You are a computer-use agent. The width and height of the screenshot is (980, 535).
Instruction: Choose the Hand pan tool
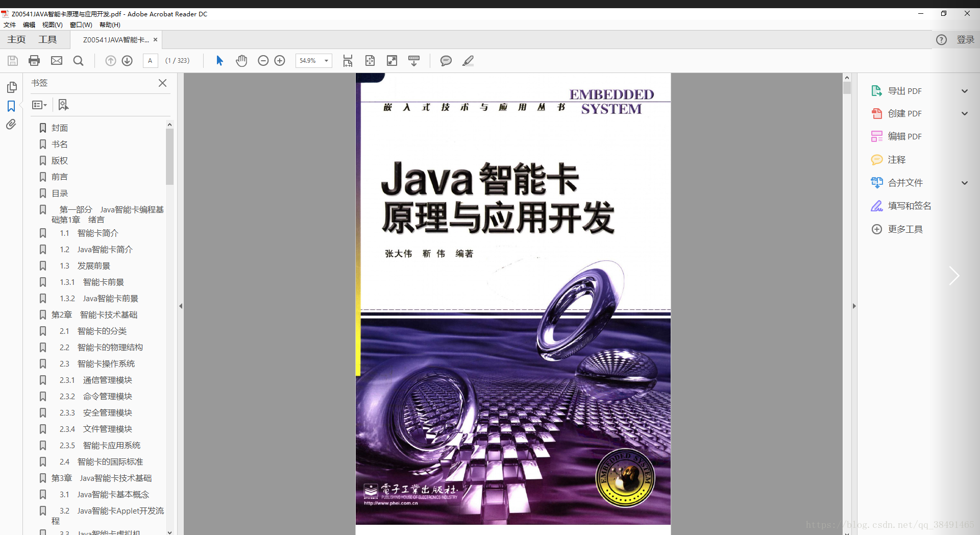pyautogui.click(x=241, y=61)
